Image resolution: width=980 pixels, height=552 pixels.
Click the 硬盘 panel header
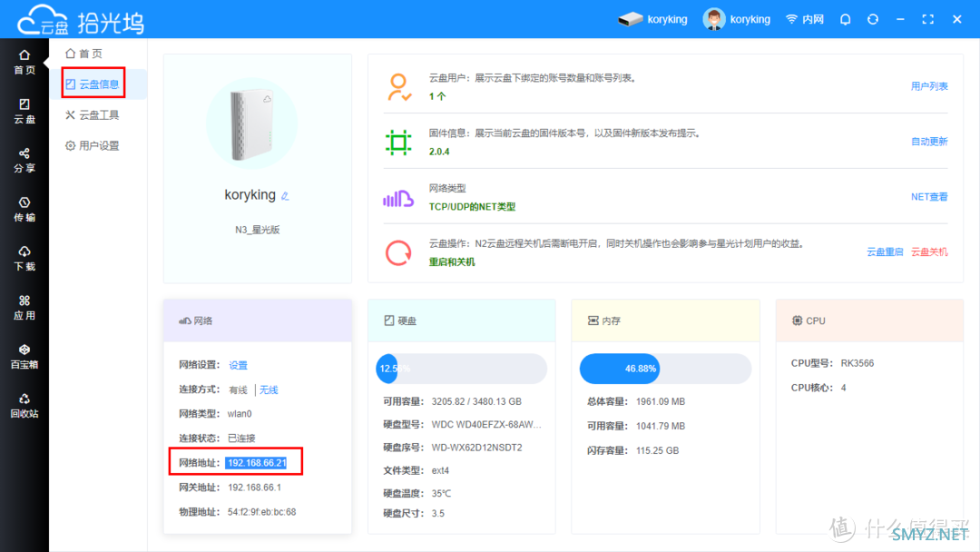tap(461, 320)
